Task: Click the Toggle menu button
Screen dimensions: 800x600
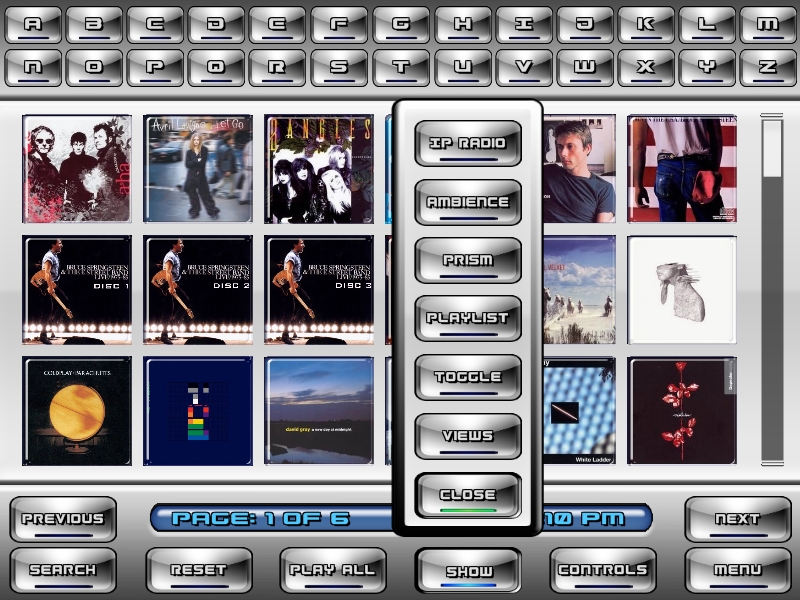Action: (x=468, y=377)
